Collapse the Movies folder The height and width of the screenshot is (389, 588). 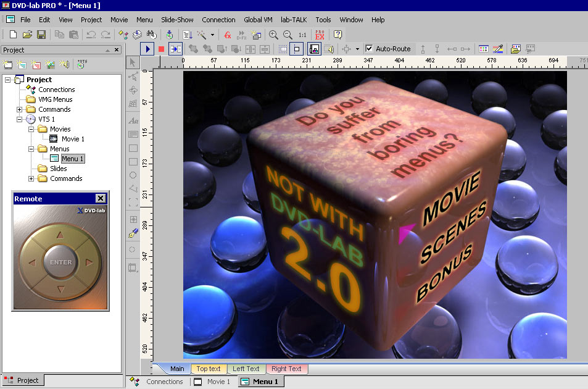pos(31,129)
